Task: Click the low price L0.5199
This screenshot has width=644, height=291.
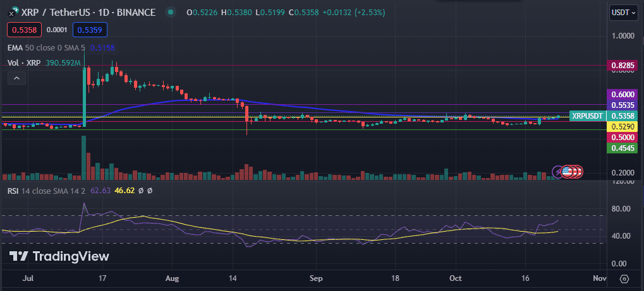Action: 270,13
